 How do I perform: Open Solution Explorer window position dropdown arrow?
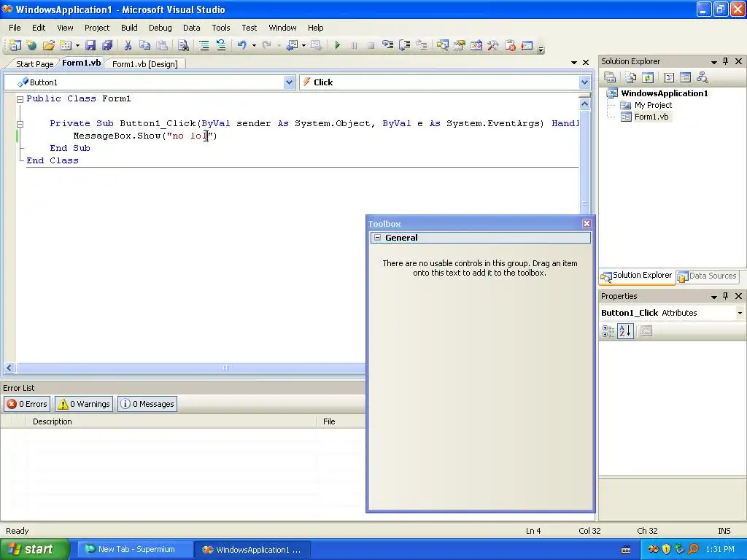tap(714, 62)
